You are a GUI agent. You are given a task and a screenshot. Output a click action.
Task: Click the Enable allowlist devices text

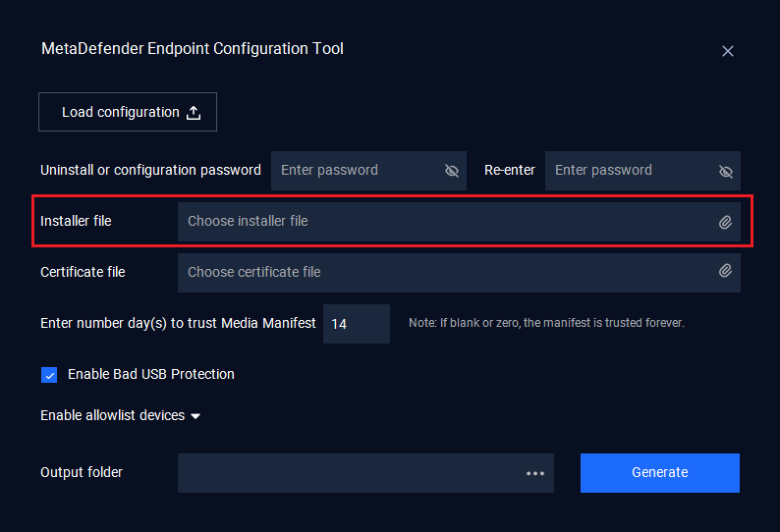click(112, 415)
